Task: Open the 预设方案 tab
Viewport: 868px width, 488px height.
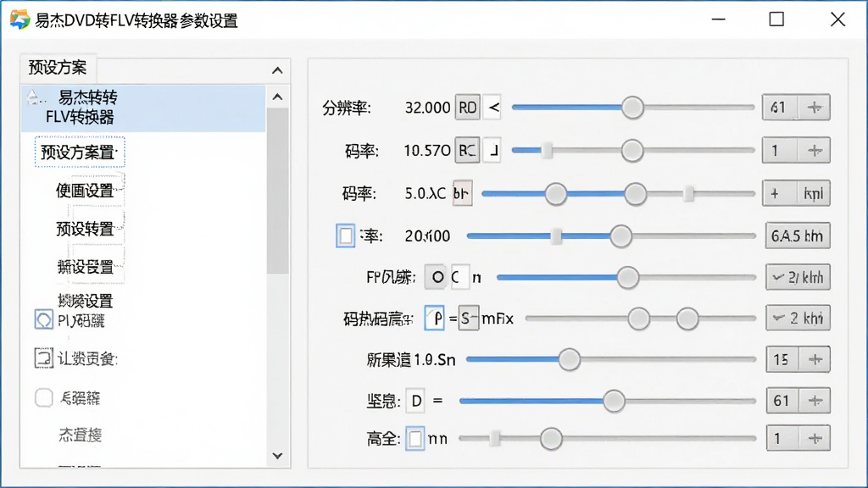Action: point(58,68)
